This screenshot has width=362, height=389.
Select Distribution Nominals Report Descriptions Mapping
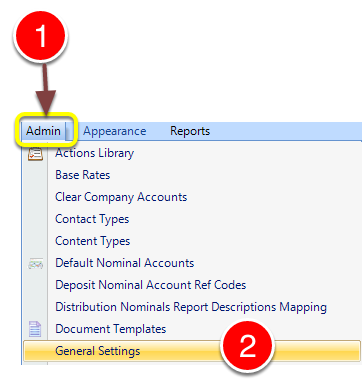click(191, 307)
